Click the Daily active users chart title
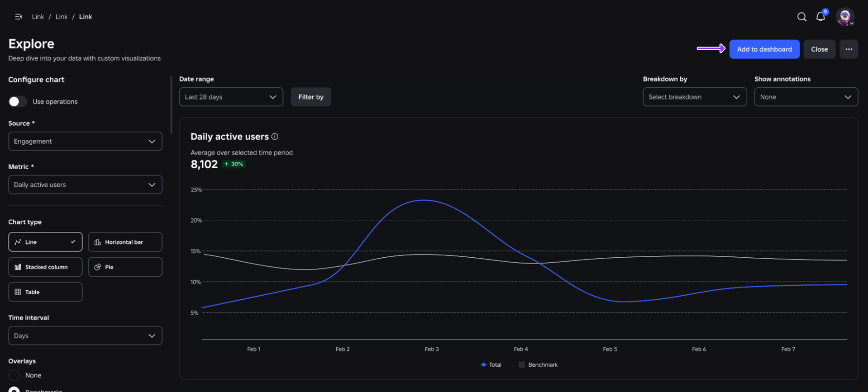The height and width of the screenshot is (392, 868). pos(229,137)
